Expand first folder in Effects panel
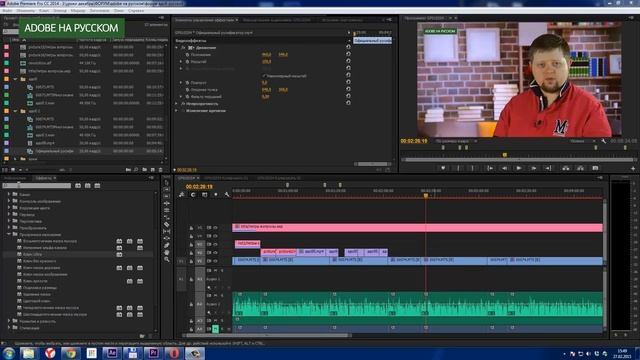 pos(9,194)
